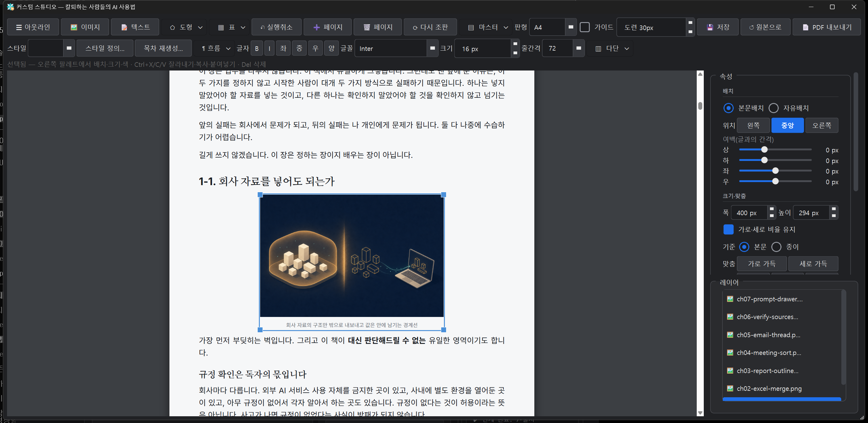Screen dimensions: 868x423
Task: Click 스타일 정의... button
Action: point(105,48)
